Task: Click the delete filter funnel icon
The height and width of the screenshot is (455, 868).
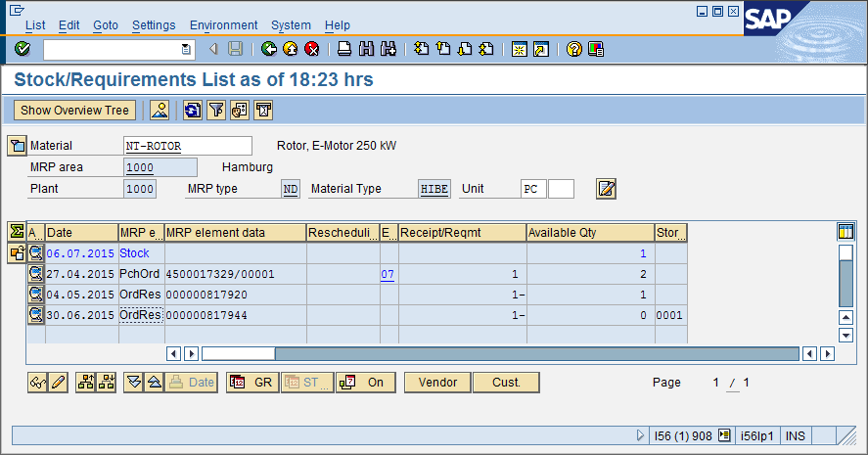Action: point(263,111)
